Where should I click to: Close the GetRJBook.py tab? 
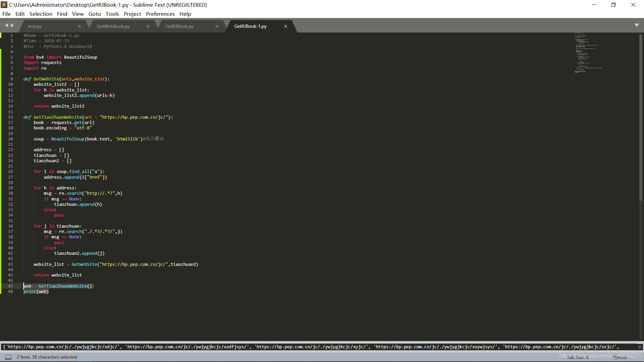pos(217,26)
